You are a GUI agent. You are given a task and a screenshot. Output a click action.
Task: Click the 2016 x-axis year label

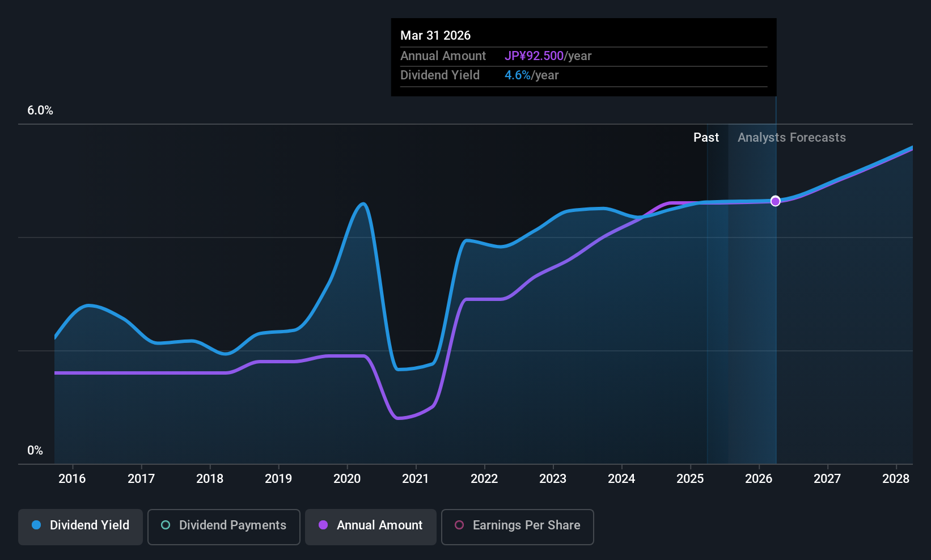tap(72, 479)
